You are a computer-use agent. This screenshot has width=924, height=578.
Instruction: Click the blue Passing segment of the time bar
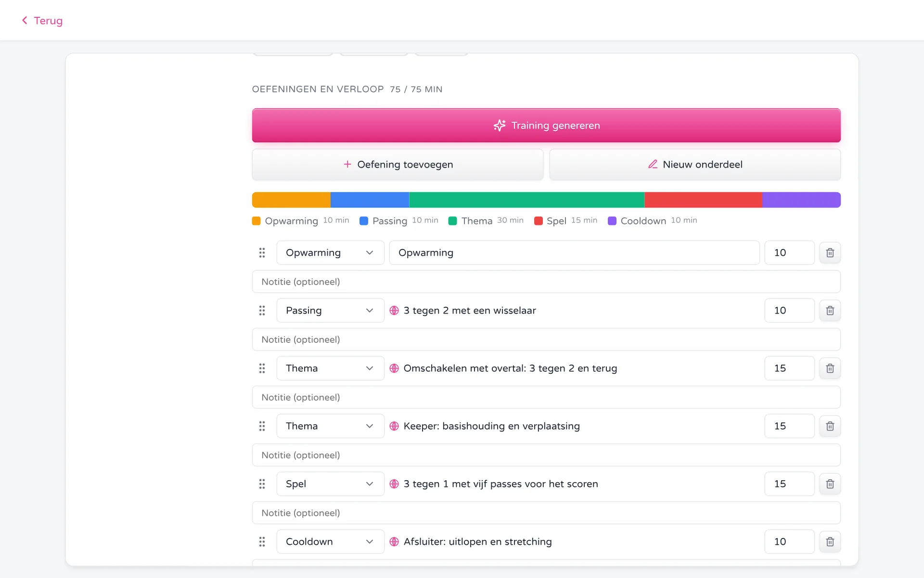coord(370,200)
